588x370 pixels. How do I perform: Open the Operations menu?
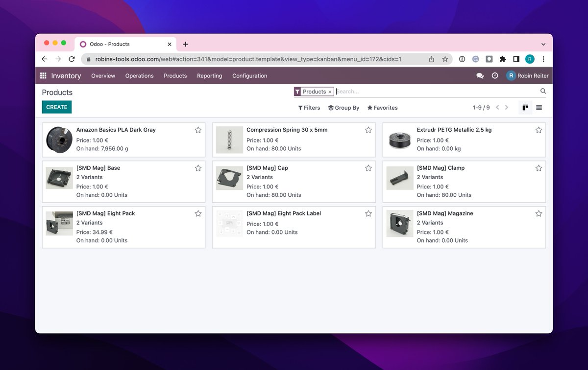pyautogui.click(x=139, y=76)
